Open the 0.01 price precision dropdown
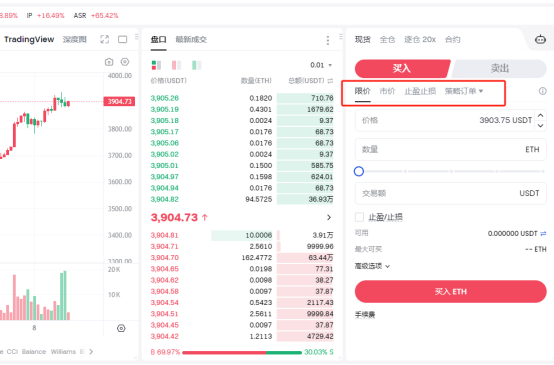The width and height of the screenshot is (554, 365). coord(321,65)
